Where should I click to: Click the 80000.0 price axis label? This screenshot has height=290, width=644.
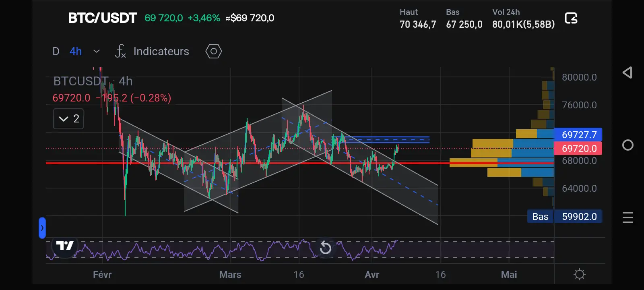coord(579,77)
